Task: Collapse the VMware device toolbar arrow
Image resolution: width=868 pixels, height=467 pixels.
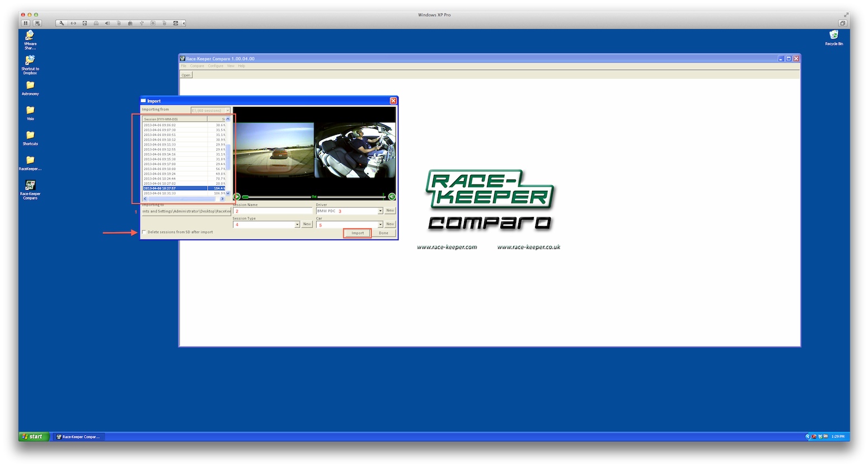Action: (184, 23)
